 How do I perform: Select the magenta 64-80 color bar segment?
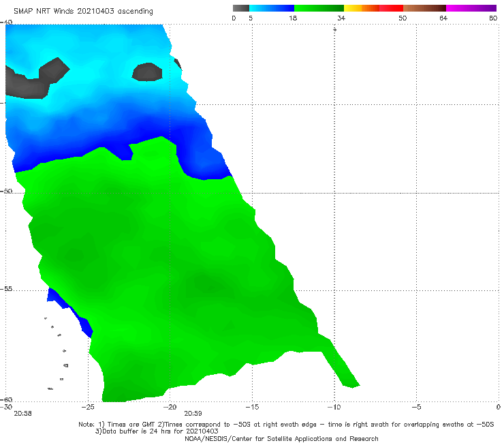(471, 8)
